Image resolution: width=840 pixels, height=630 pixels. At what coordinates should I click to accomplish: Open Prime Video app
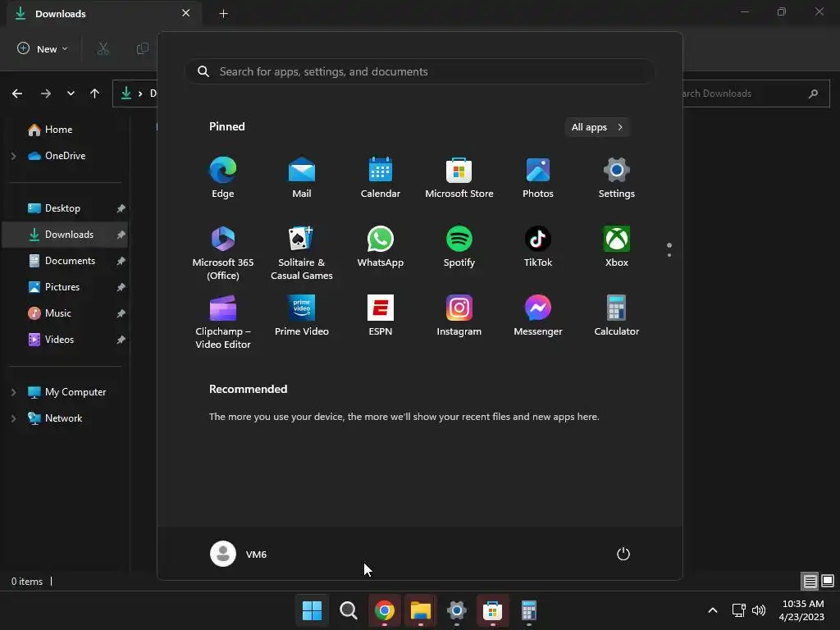(x=302, y=316)
